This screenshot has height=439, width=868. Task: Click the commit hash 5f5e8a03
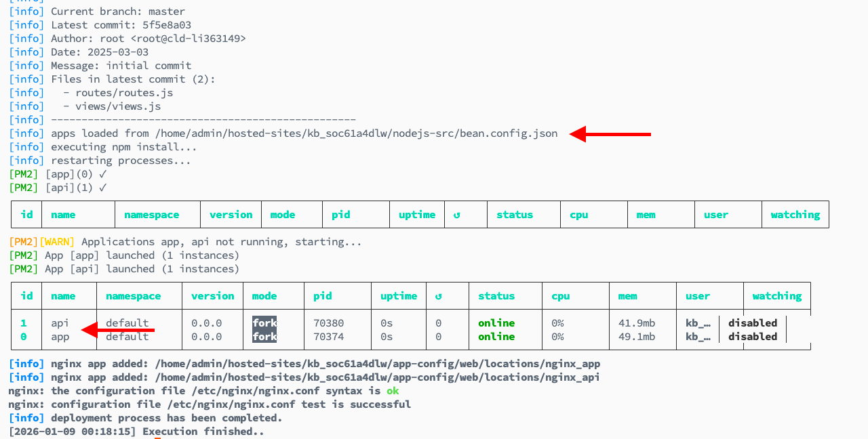[167, 25]
